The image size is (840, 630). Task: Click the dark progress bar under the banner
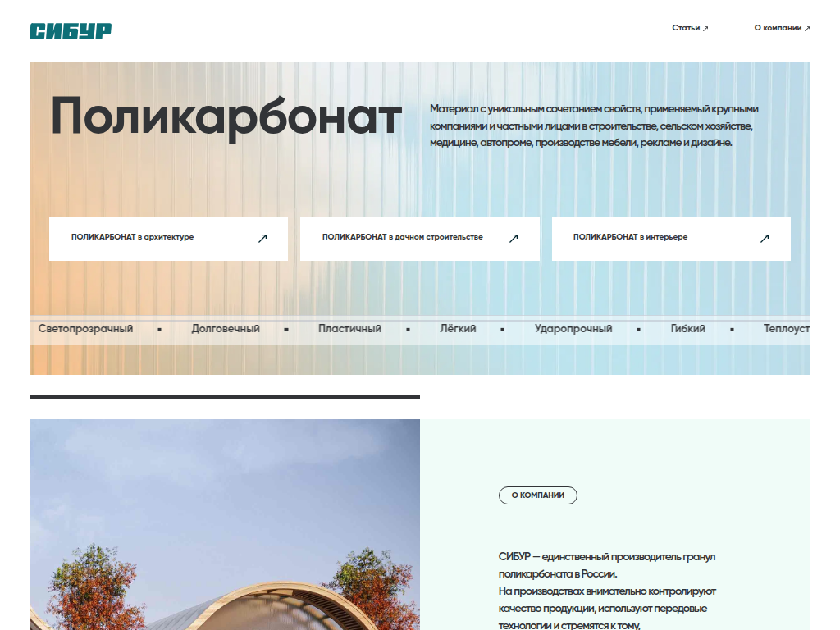pos(225,397)
